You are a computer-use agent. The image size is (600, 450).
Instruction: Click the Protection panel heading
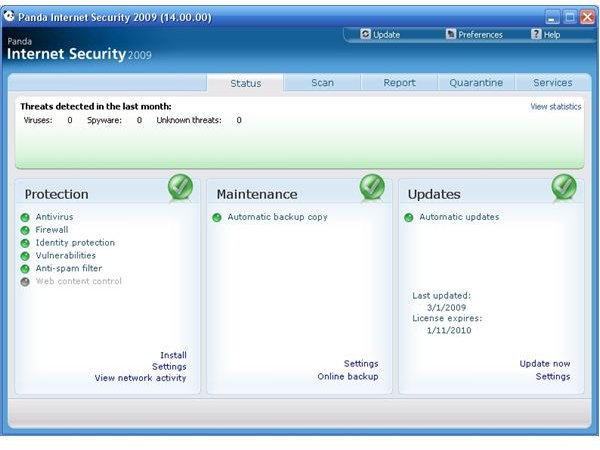tap(57, 194)
